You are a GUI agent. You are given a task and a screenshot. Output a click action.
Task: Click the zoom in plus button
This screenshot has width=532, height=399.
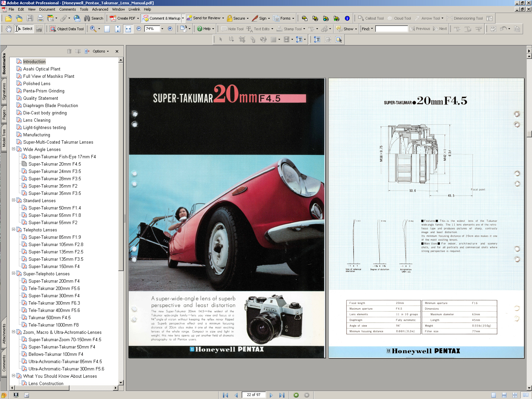(x=170, y=29)
